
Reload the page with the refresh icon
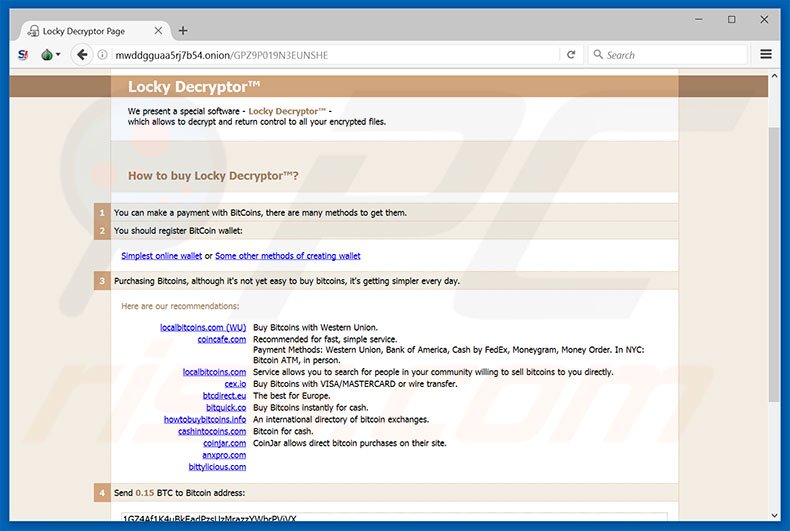tap(571, 54)
